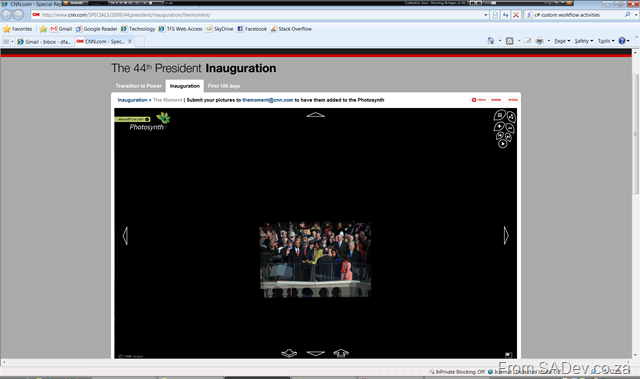Zoom in with the Photosynth plus leaf button

(499, 126)
